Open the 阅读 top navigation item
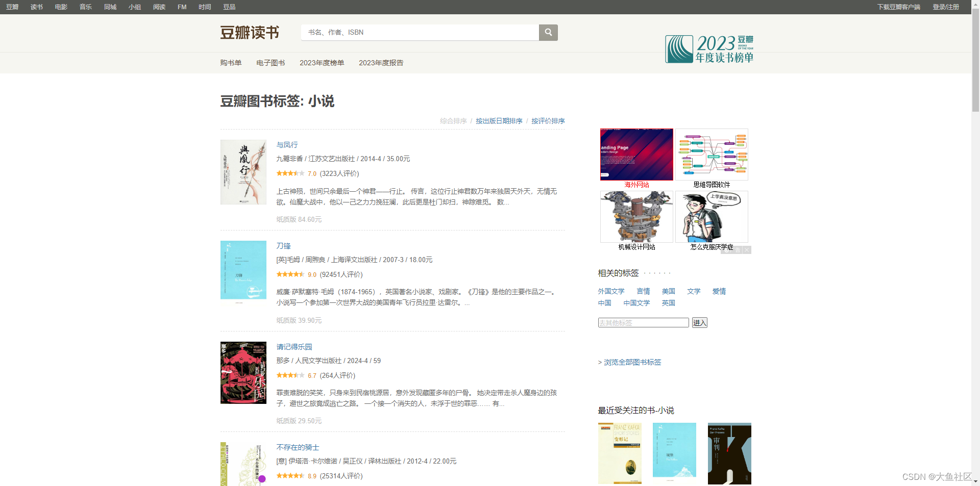 (159, 7)
